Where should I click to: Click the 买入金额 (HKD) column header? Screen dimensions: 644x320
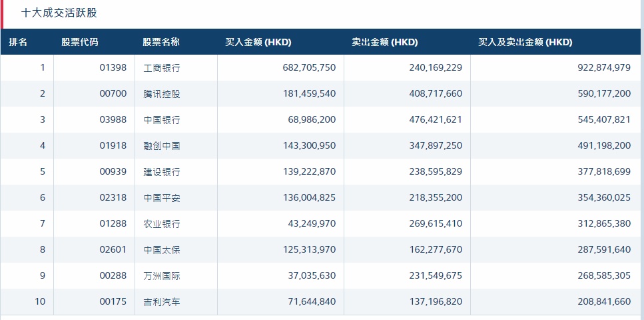tap(258, 42)
